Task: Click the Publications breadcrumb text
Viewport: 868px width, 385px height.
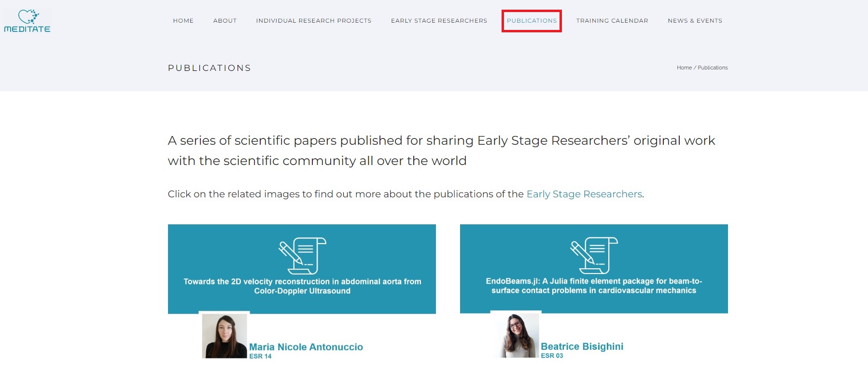Action: 713,68
